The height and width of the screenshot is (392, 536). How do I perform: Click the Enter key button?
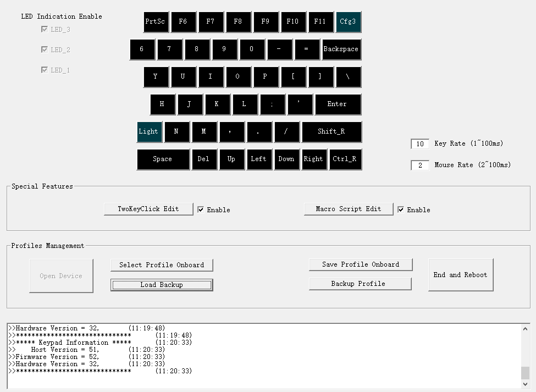pyautogui.click(x=338, y=104)
